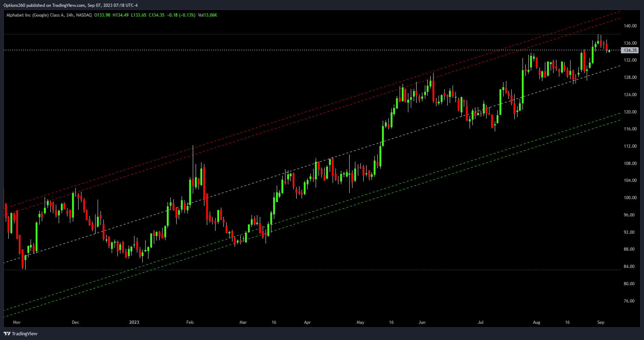Select the close value C134.35

click(157, 15)
